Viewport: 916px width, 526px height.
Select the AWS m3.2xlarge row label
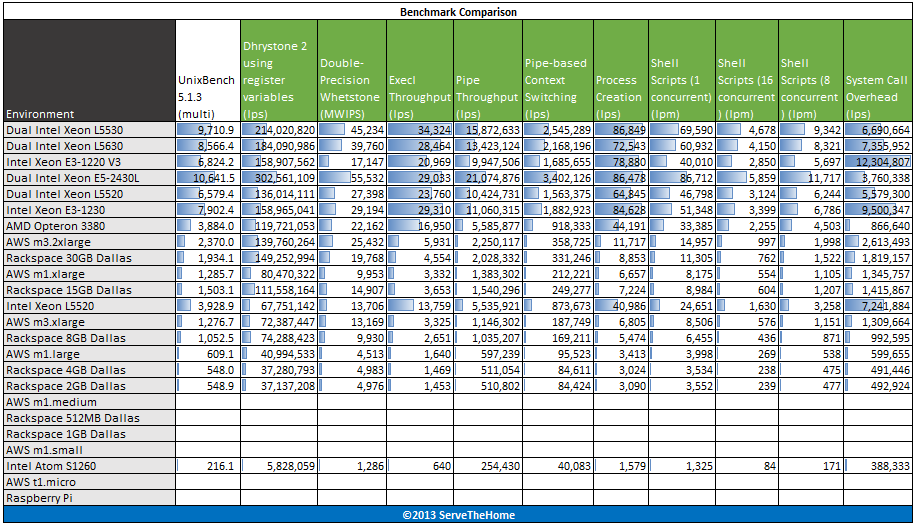pos(47,242)
